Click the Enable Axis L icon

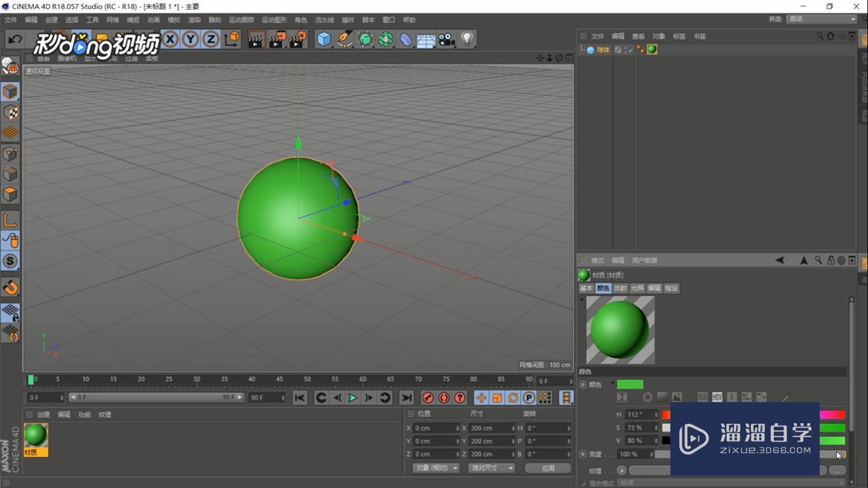click(x=10, y=220)
